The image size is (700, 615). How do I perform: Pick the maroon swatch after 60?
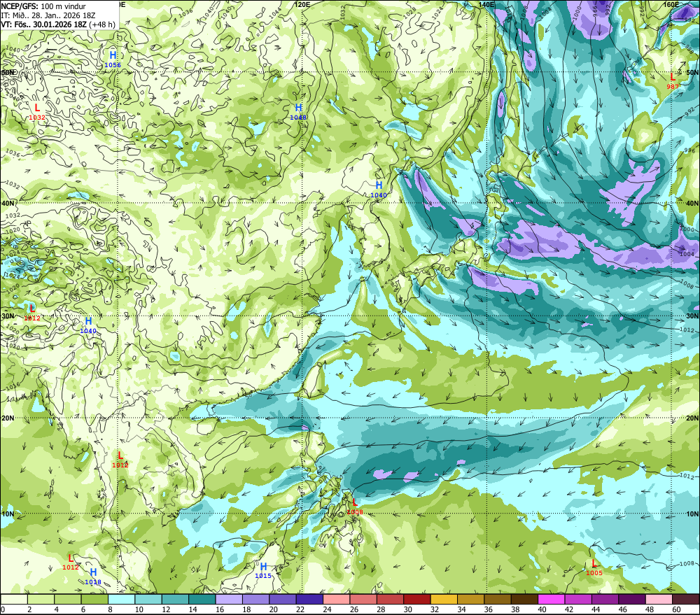(686, 599)
